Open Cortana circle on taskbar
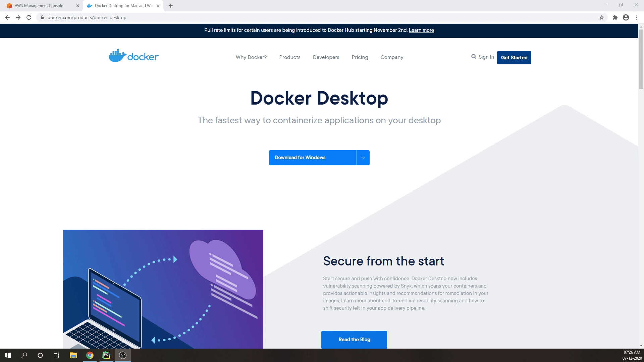 [40, 355]
